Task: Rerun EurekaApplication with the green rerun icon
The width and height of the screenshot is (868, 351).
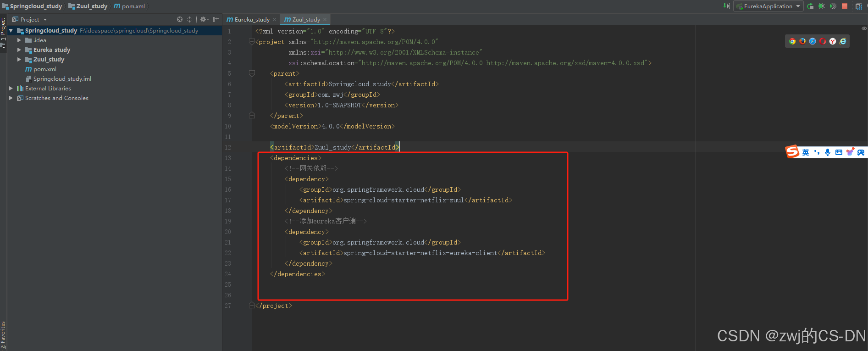Action: pos(810,6)
